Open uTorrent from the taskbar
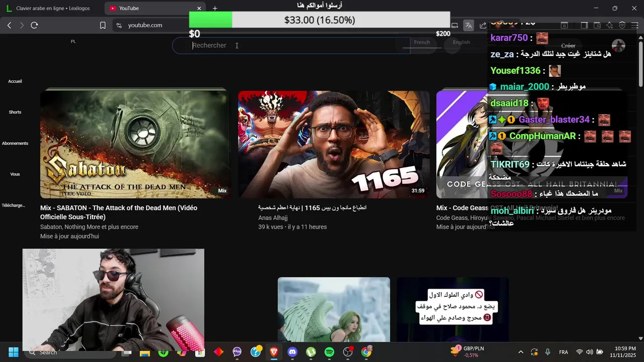The image size is (644, 362). point(311,352)
